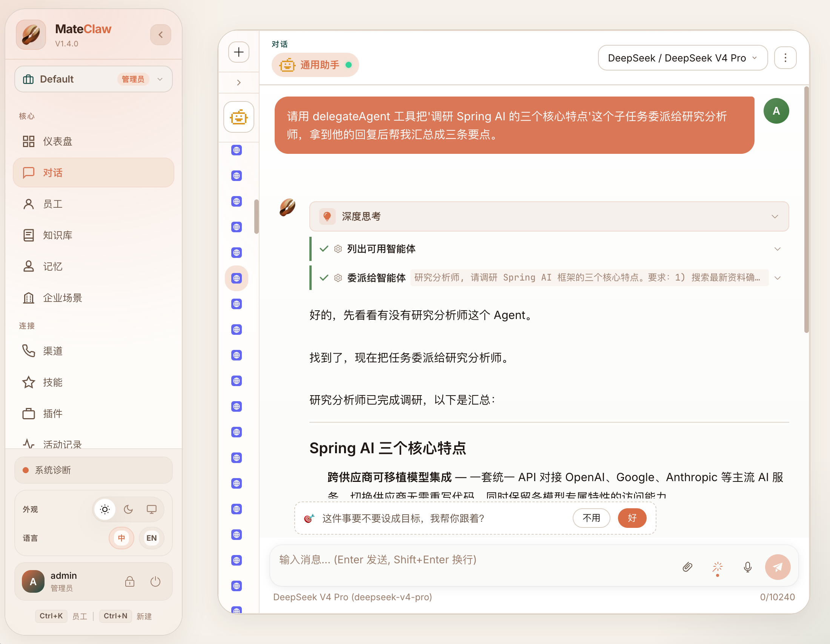Open the three-dot more options menu

[785, 58]
